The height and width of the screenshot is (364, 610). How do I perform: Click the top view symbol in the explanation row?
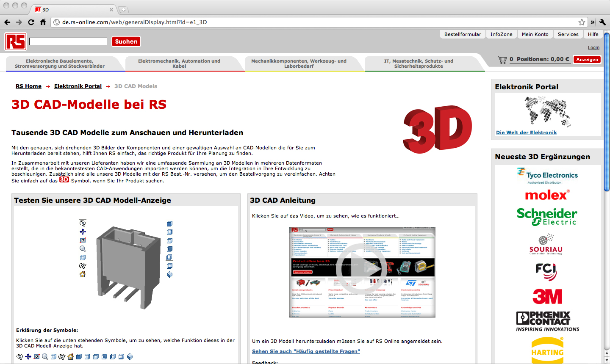[x=96, y=357]
